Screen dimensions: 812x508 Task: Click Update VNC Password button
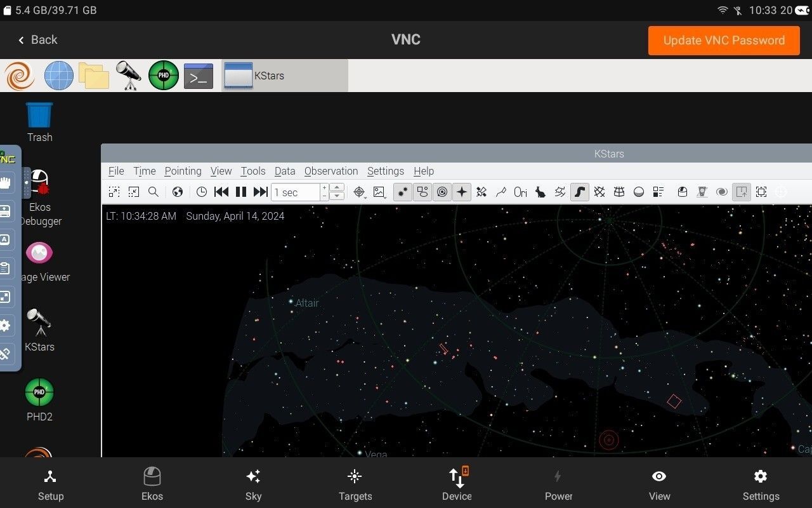click(x=724, y=40)
